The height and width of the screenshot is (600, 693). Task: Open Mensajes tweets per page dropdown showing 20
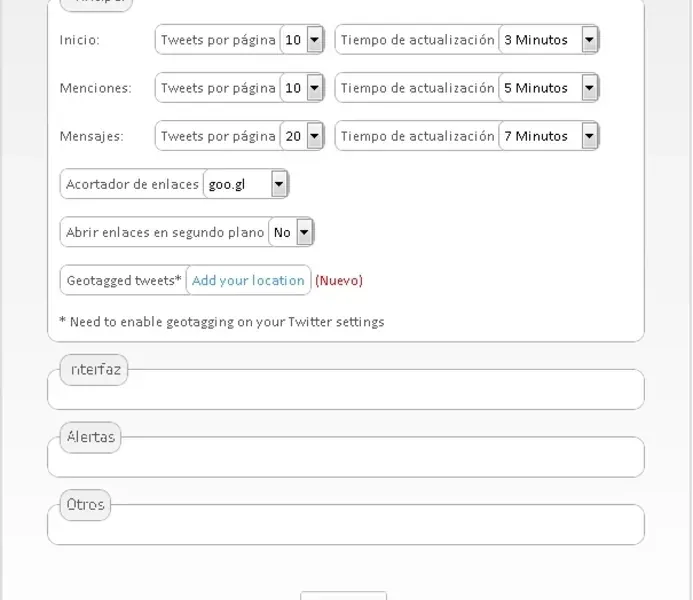[x=302, y=136]
